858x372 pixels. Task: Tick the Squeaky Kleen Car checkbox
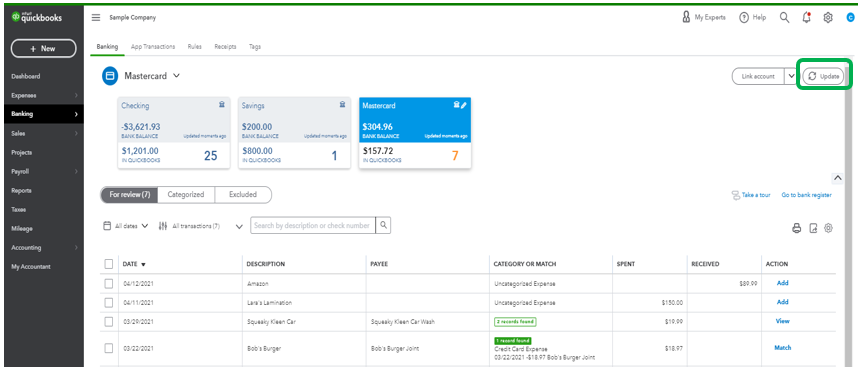pos(109,321)
